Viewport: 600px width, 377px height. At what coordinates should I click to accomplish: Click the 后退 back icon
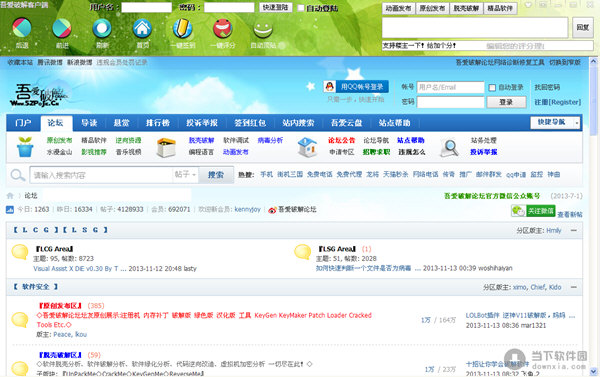click(x=22, y=28)
